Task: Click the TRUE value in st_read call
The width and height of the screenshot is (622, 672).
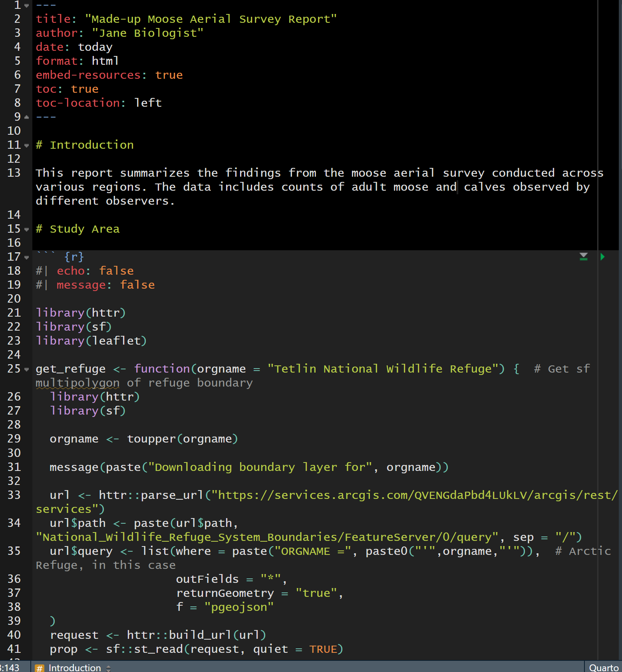Action: (323, 649)
